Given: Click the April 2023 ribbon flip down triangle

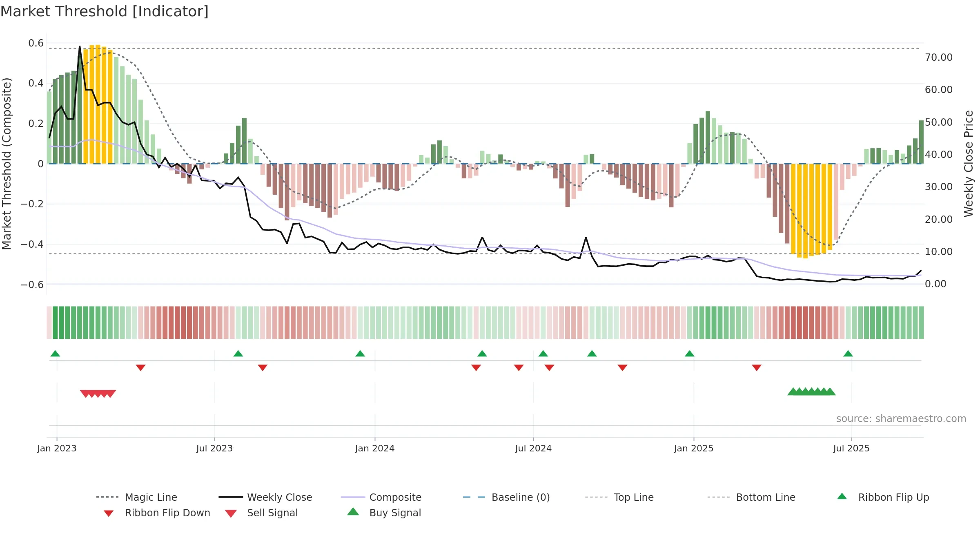Looking at the screenshot, I should 140,368.
